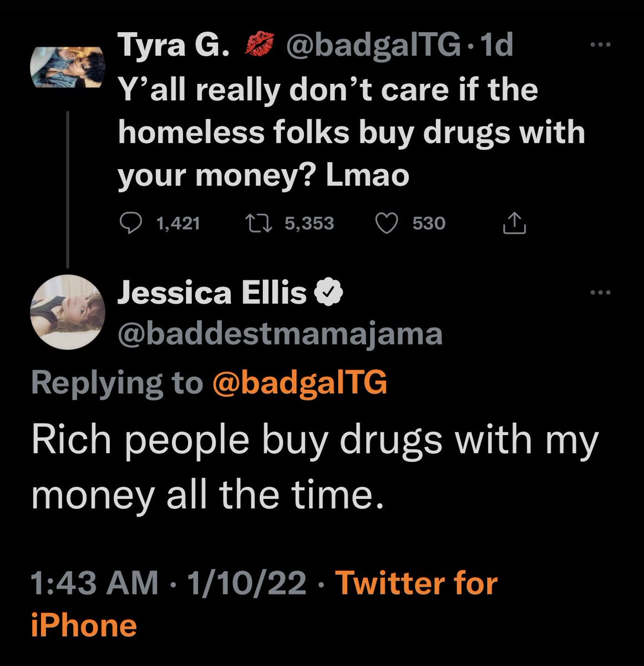Open the @baddestmamajama handle
644x666 pixels.
click(x=280, y=334)
